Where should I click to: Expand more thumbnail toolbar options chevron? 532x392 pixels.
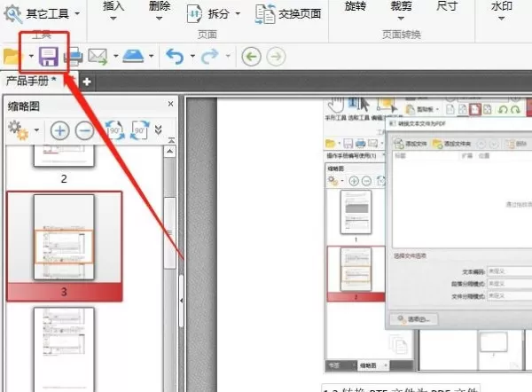tap(158, 129)
